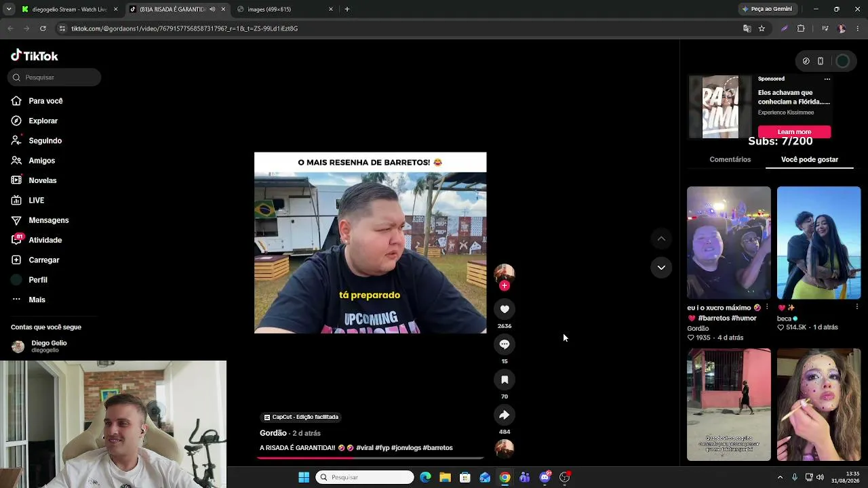Open Chrome three-dot menu
The image size is (868, 488).
pyautogui.click(x=858, y=28)
